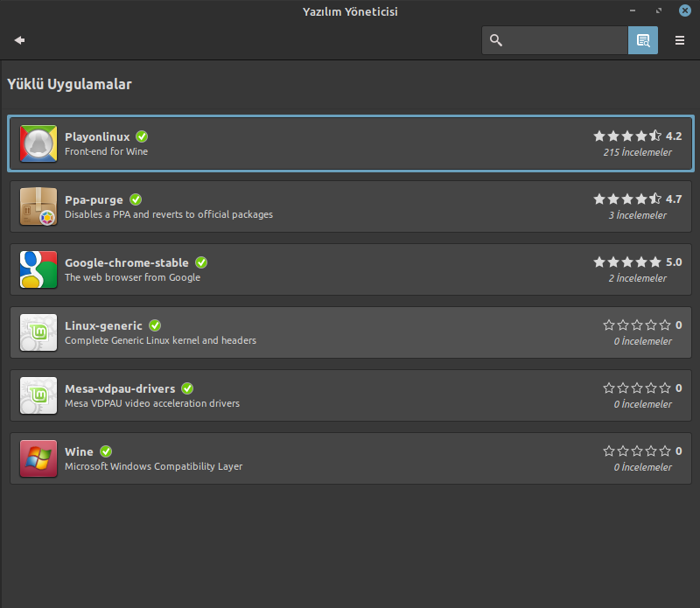Close the Yazılım Yöneticisi window
This screenshot has width=700, height=608.
[x=685, y=10]
